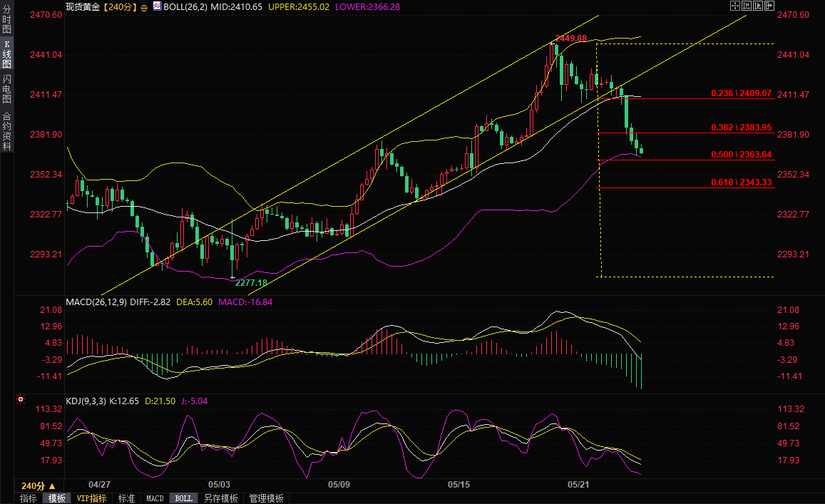Apply the MACD template
This screenshot has width=825, height=504.
click(155, 498)
